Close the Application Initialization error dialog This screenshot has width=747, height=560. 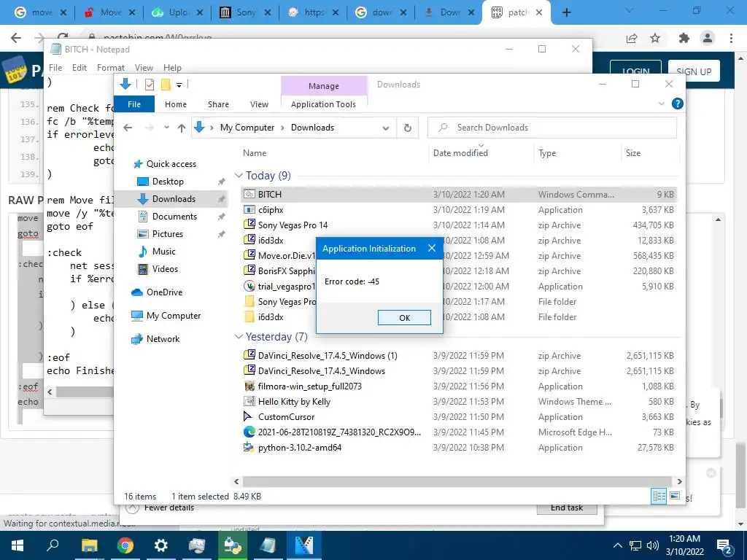[432, 248]
